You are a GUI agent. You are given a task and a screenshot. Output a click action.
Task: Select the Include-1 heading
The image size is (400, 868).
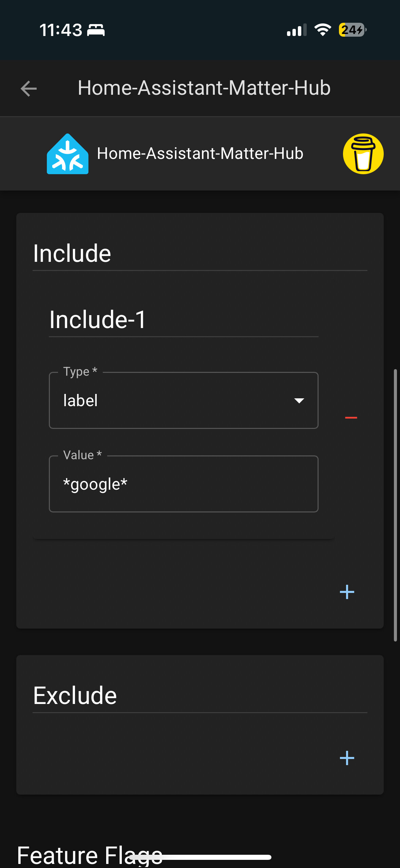98,320
